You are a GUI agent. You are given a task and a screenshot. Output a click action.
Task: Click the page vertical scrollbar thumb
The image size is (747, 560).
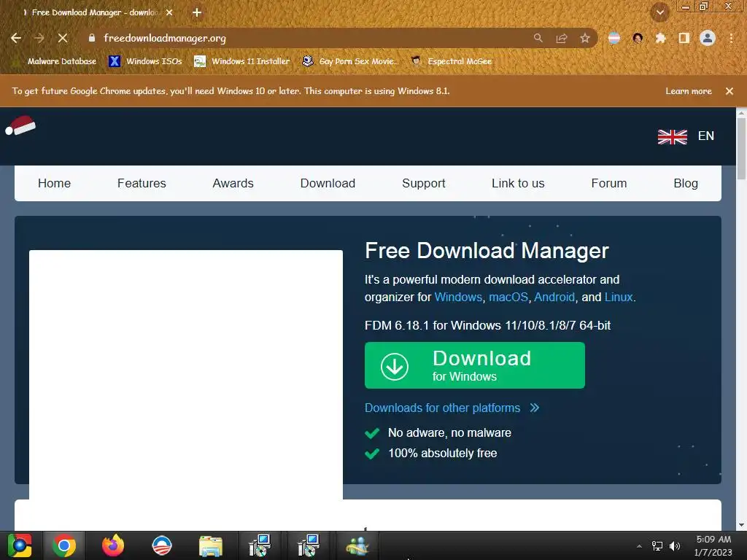tap(741, 149)
